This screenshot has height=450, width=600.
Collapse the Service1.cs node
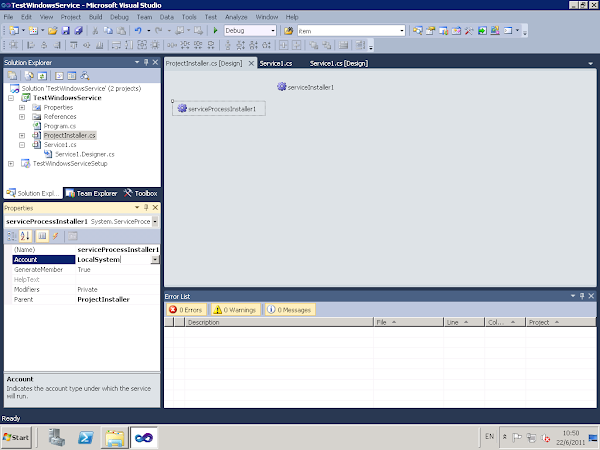point(22,145)
